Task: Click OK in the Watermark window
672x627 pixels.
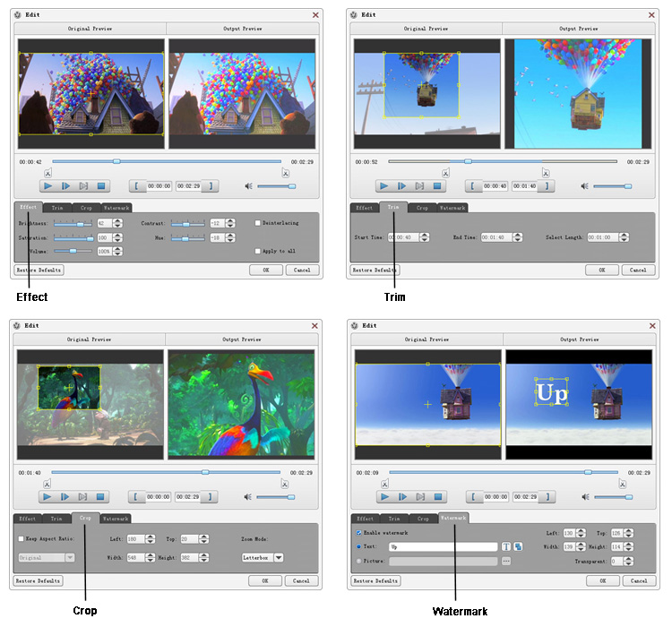Action: (x=603, y=580)
